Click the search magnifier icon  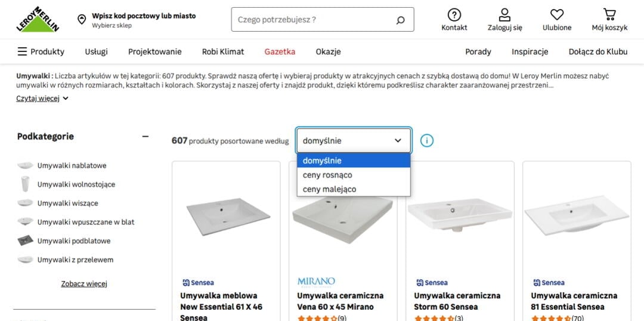[400, 20]
